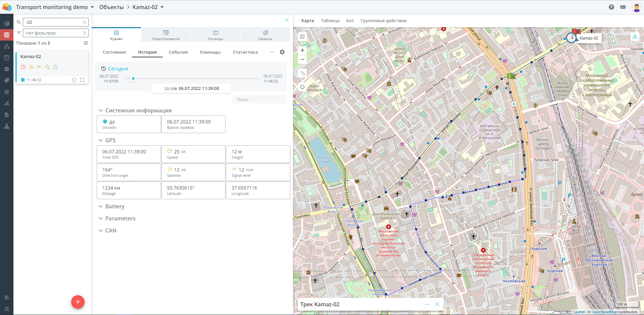Viewport: 644px width, 315px height.
Task: Open the map layers icon
Action: tap(302, 37)
